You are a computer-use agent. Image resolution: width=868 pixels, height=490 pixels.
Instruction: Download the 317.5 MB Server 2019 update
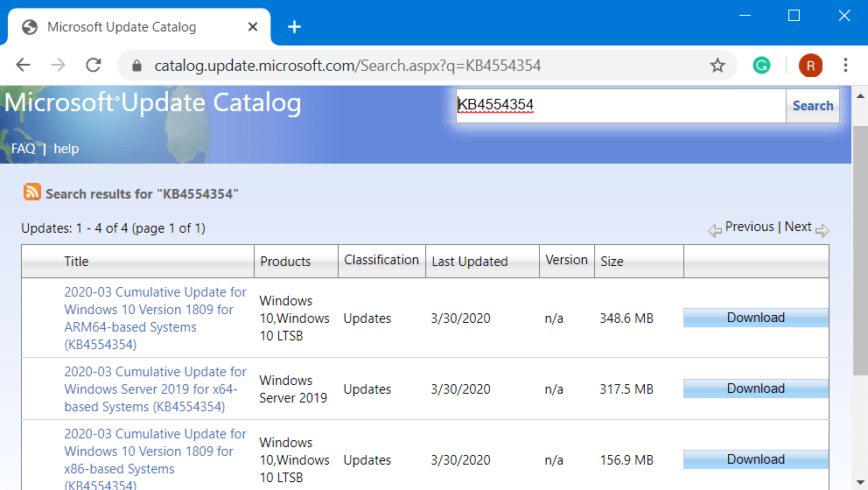[x=756, y=388]
